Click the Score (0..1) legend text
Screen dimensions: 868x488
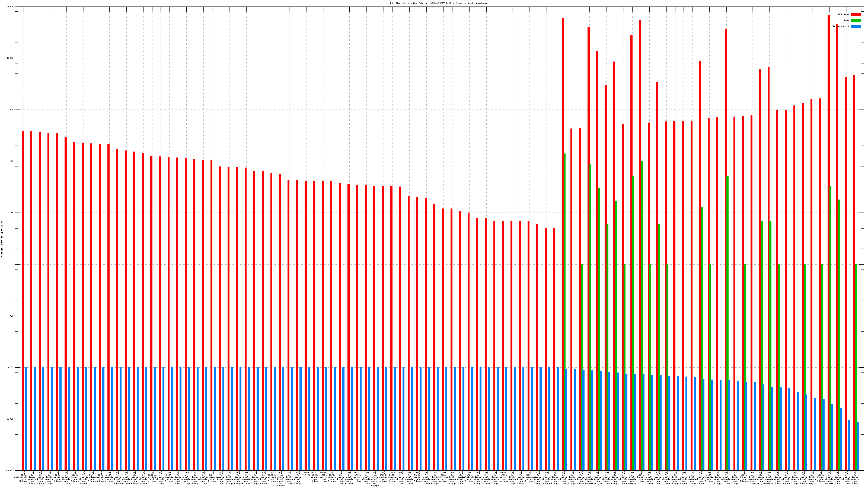[x=841, y=26]
